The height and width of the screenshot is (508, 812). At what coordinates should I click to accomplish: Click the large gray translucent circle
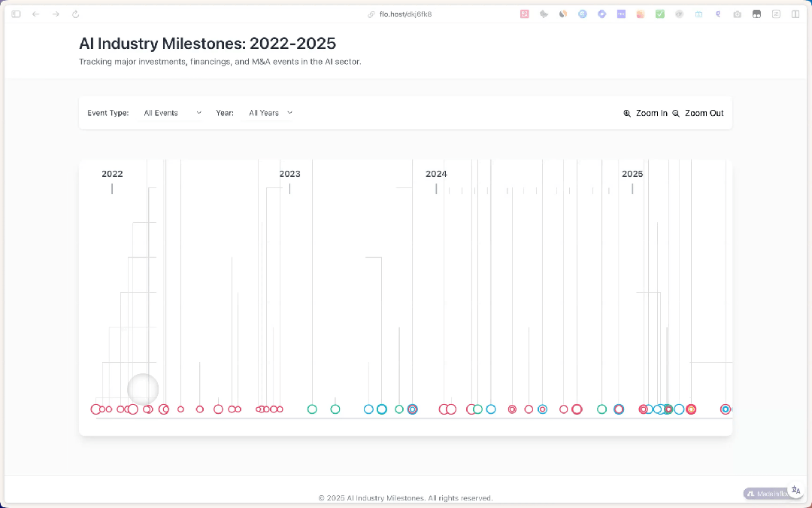(143, 389)
